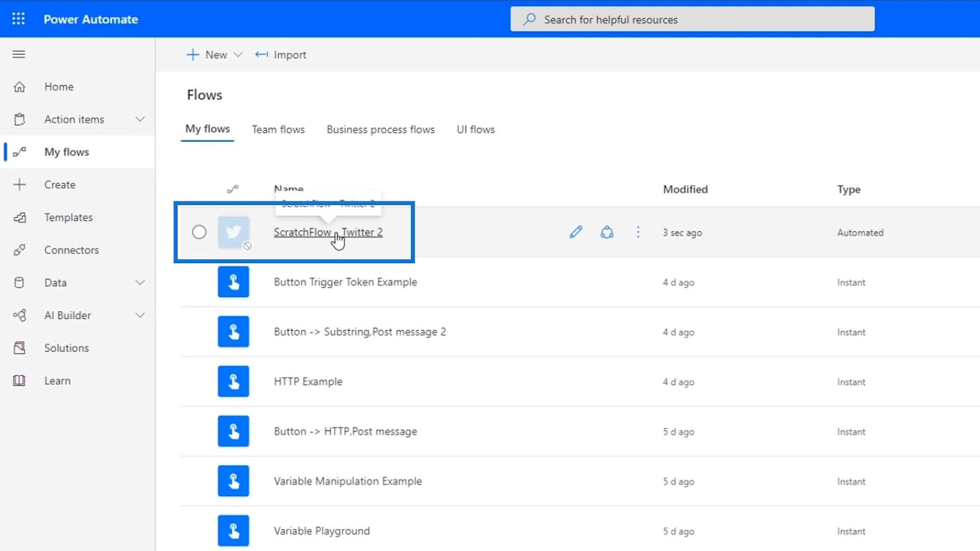Click the Import button
Screen dimensions: 980x551
[x=281, y=55]
